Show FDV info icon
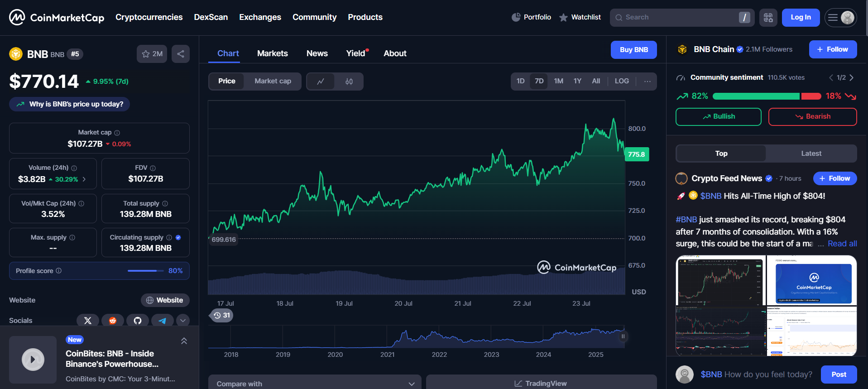The image size is (868, 389). point(153,168)
